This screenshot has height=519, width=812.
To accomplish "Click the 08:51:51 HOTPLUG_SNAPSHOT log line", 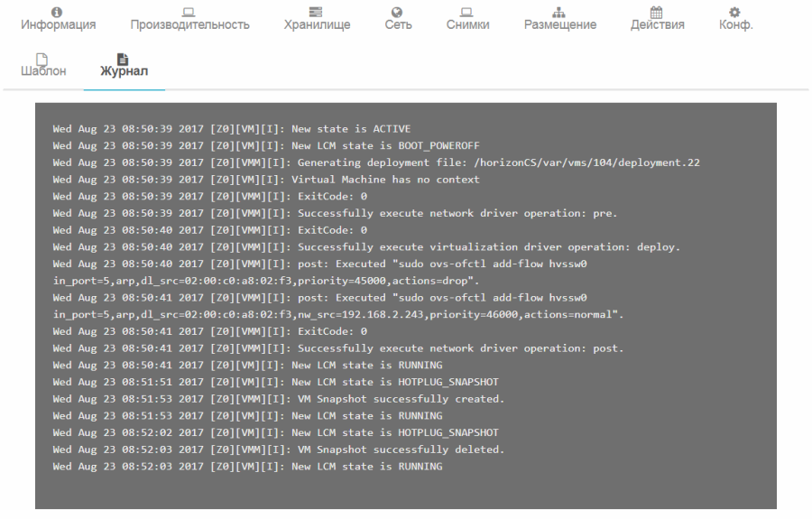I will click(275, 382).
